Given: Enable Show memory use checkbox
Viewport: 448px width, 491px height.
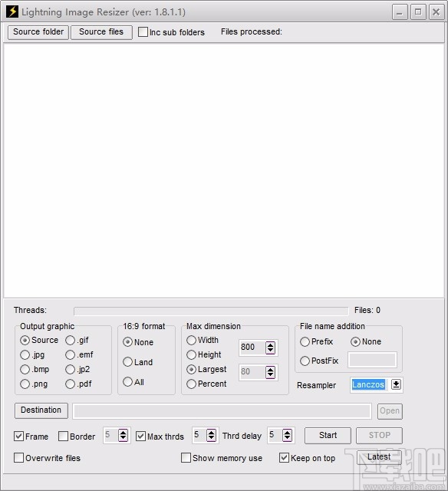Looking at the screenshot, I should click(186, 458).
